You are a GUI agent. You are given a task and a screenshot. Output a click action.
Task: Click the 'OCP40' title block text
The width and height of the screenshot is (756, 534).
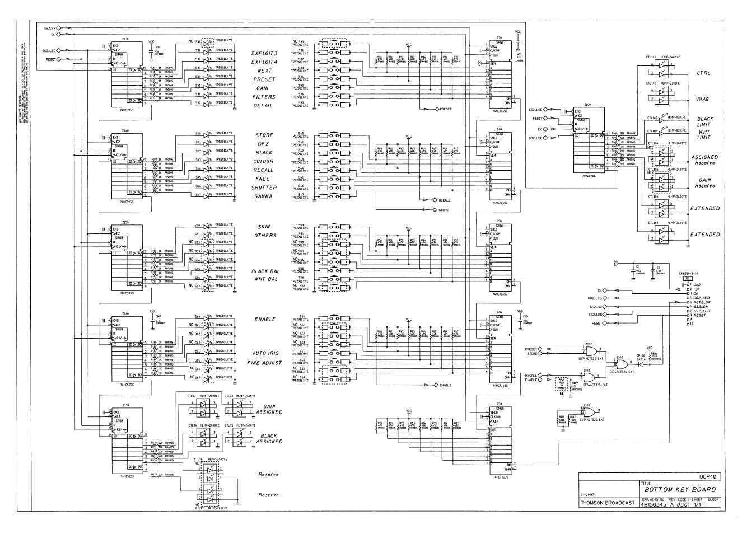point(708,476)
